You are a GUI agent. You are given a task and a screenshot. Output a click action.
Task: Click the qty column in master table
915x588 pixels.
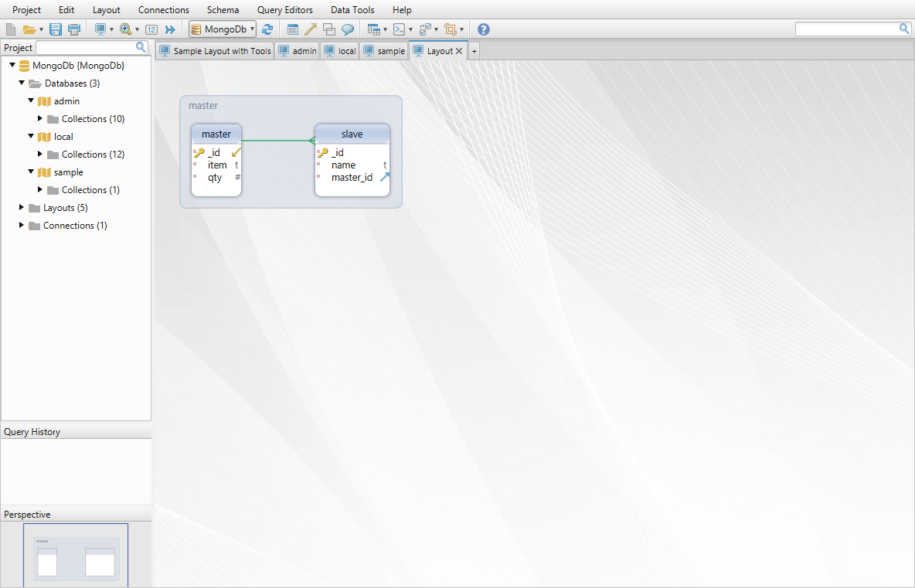216,178
